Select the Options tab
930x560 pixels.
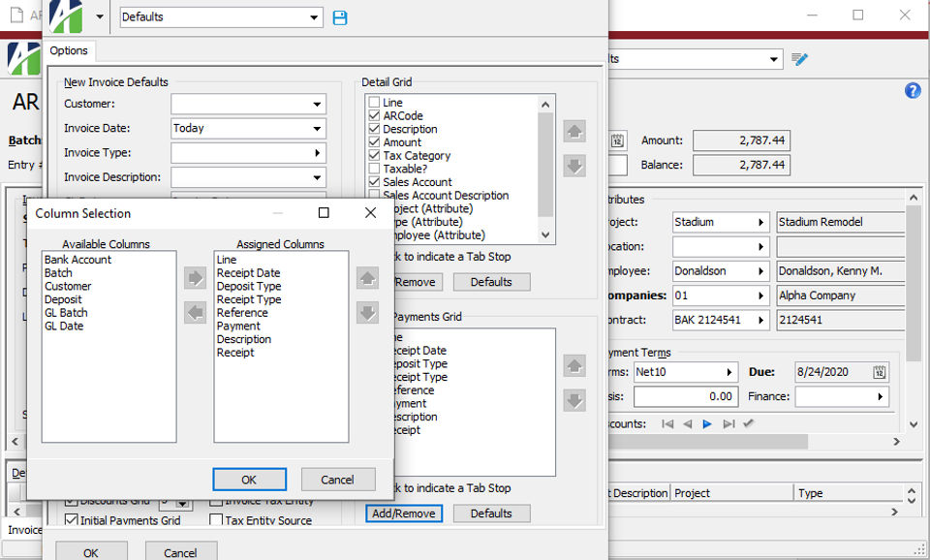pyautogui.click(x=69, y=51)
